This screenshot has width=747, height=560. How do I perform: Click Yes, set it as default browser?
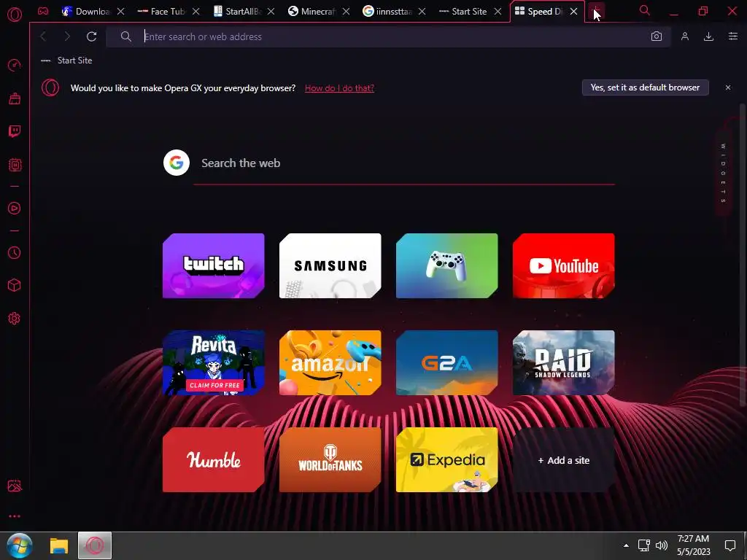[x=646, y=87]
